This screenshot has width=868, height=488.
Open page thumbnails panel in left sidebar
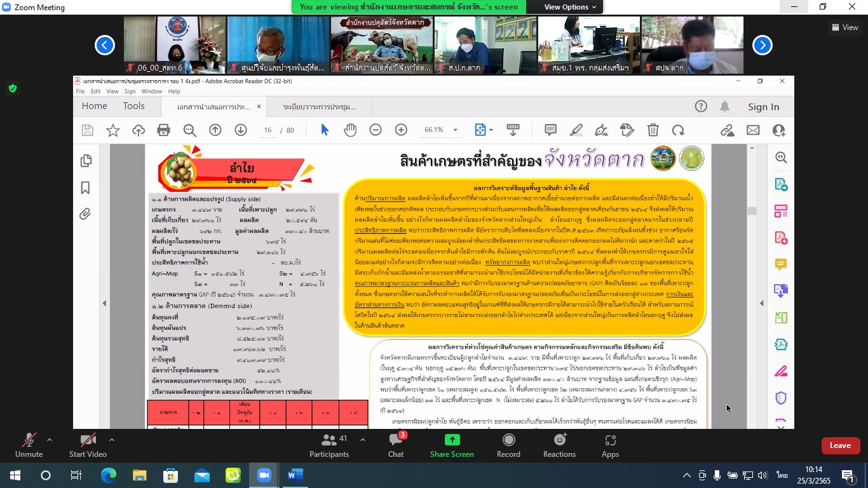[86, 161]
